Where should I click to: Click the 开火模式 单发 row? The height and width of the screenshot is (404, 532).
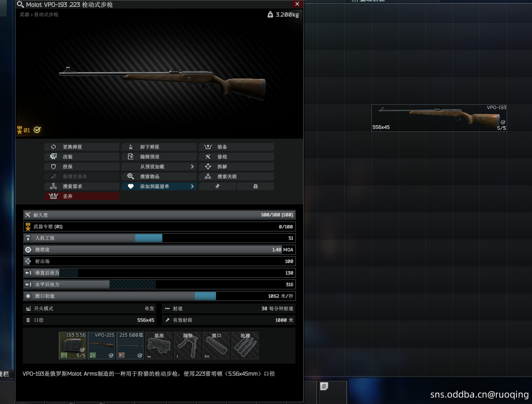(x=90, y=308)
